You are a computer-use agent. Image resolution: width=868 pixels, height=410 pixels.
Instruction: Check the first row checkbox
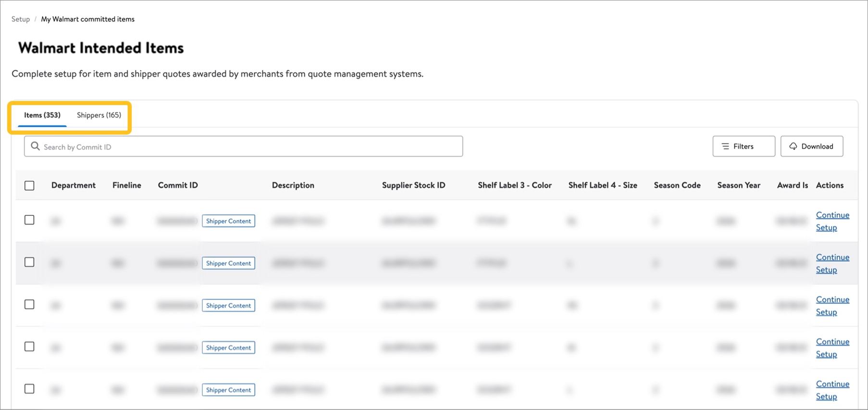[29, 220]
